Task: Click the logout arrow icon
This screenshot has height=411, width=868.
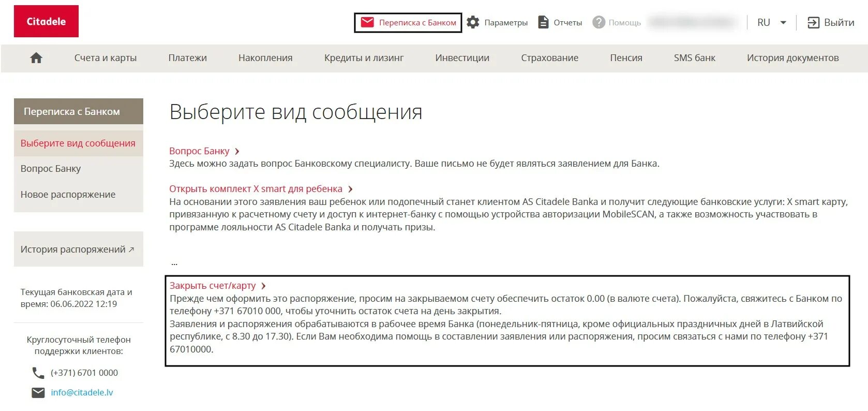Action: point(814,23)
